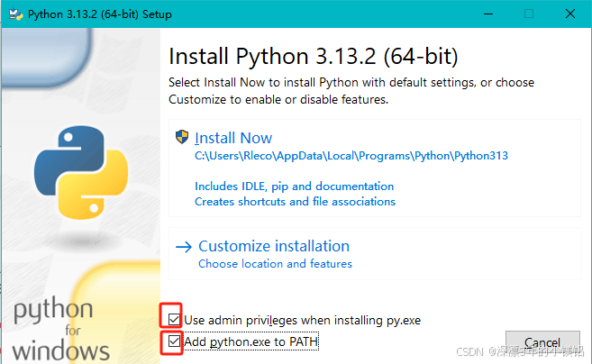Click the large Python logo image
The width and height of the screenshot is (592, 364).
pos(81,172)
